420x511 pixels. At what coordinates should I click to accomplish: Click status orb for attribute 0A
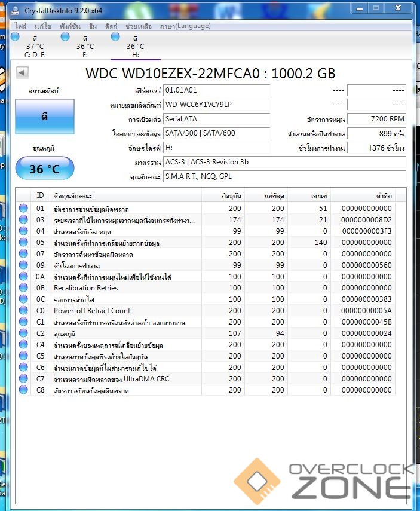coord(23,276)
